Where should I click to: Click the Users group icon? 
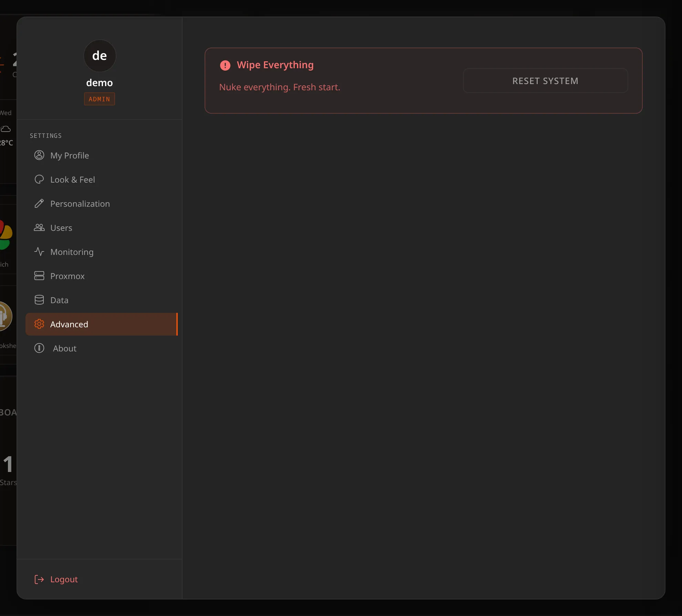[39, 228]
